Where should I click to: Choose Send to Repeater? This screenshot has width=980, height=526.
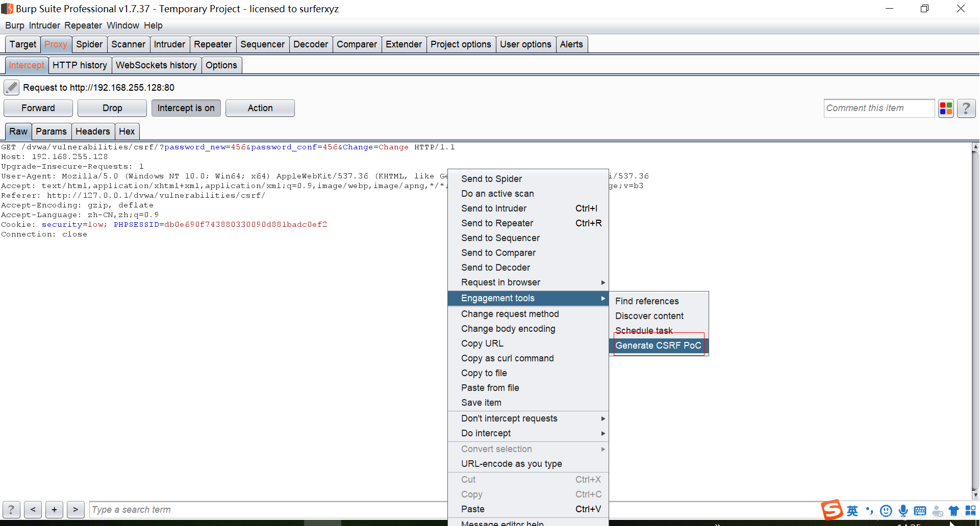[x=528, y=223]
